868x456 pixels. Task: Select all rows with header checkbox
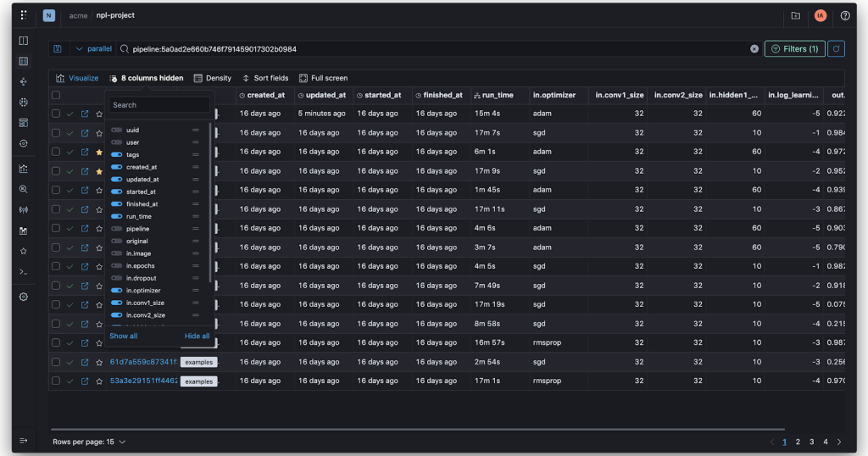pos(56,95)
